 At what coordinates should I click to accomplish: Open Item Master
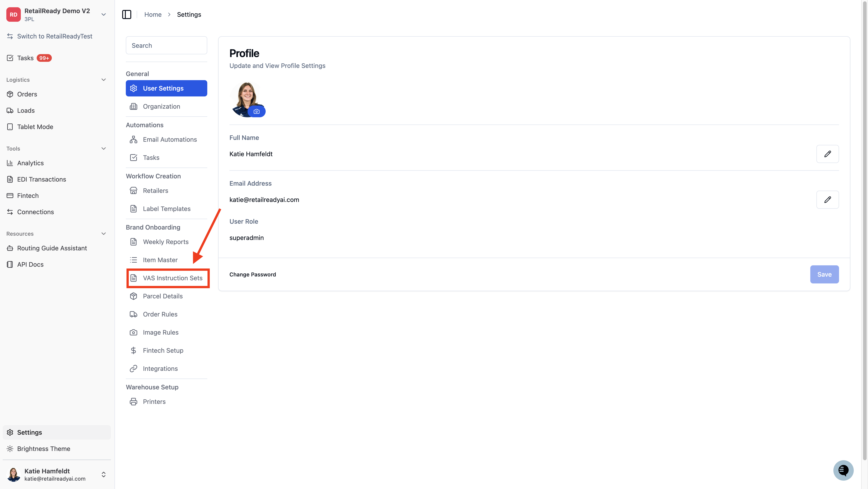(167, 260)
